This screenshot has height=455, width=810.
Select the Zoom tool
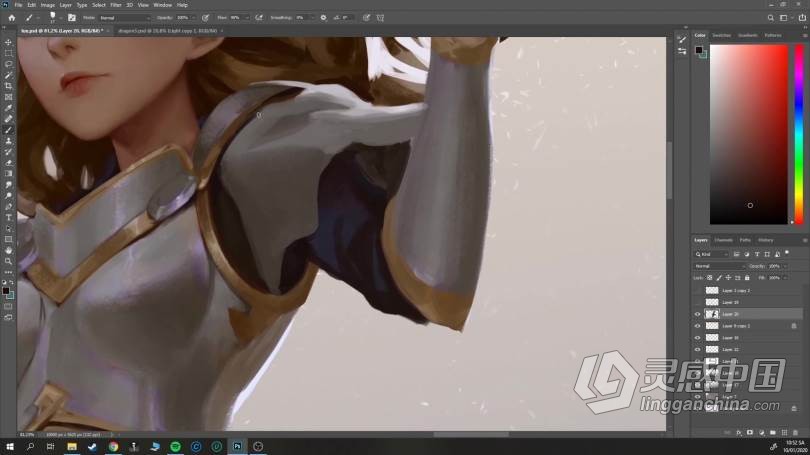[x=8, y=261]
